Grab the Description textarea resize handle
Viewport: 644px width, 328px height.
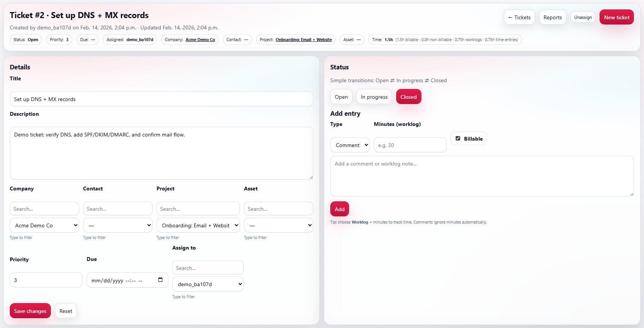click(311, 177)
